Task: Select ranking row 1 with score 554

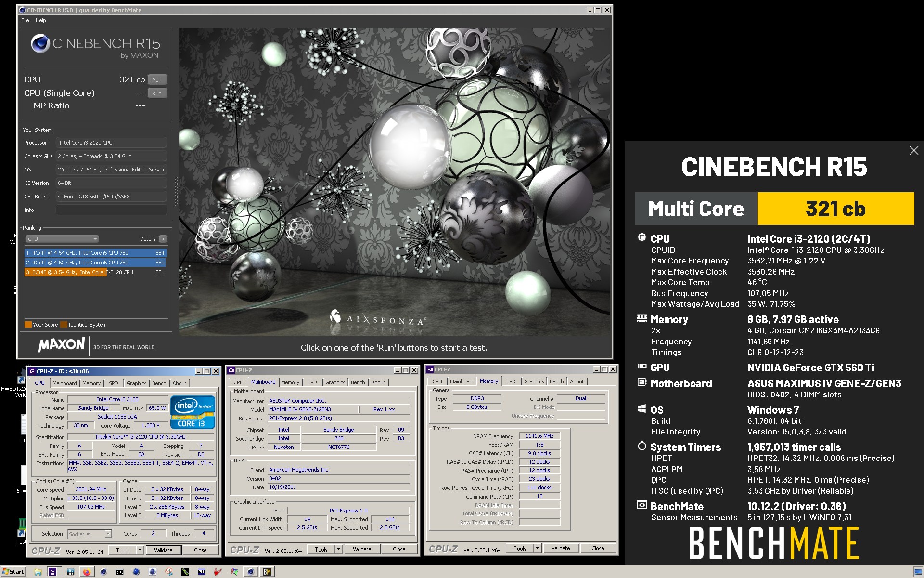Action: [95, 253]
